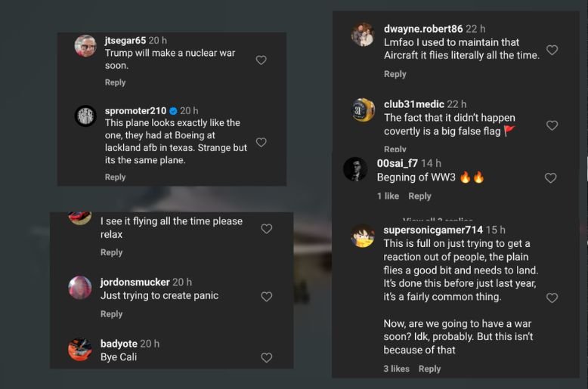Reply to spromoter210's comment
The width and height of the screenshot is (588, 389).
coord(115,177)
